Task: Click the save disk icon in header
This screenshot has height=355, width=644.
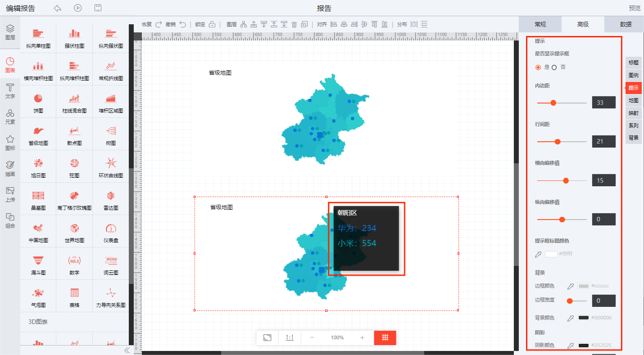Action: click(x=98, y=8)
